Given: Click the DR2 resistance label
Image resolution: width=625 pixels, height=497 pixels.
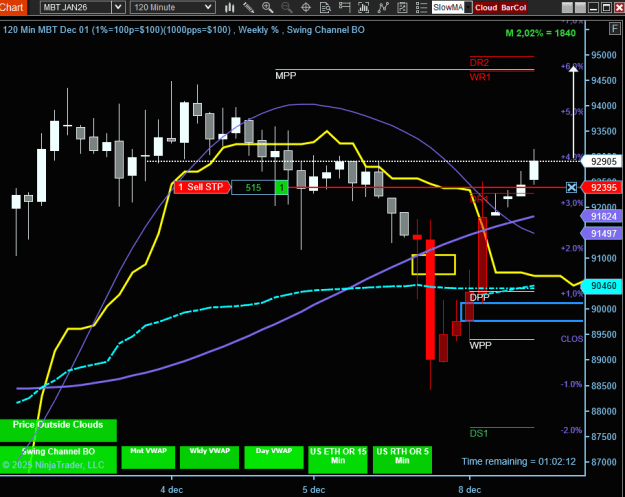Looking at the screenshot, I should coord(479,63).
